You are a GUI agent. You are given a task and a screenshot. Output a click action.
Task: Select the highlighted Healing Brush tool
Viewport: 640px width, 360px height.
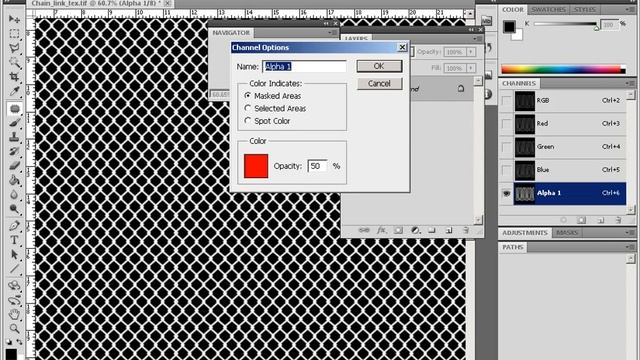[x=14, y=109]
